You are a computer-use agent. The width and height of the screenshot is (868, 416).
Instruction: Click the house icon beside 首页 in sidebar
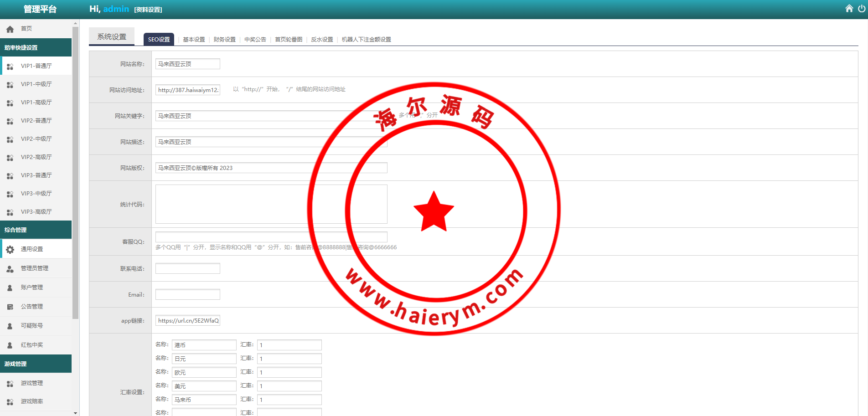coord(10,29)
